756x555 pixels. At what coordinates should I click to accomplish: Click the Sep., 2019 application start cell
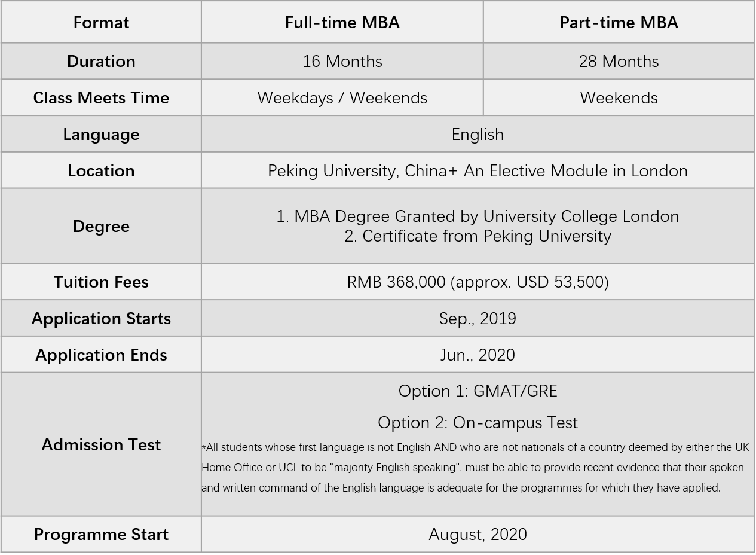pyautogui.click(x=478, y=319)
